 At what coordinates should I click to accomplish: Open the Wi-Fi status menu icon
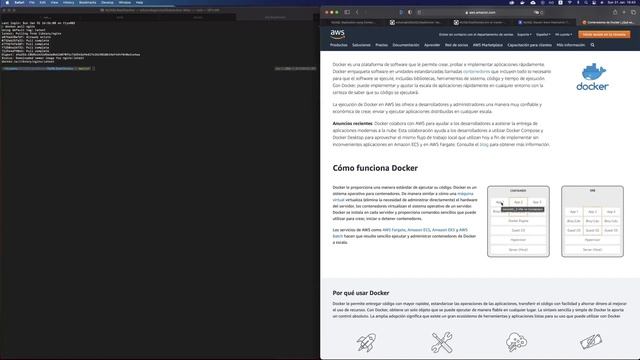pyautogui.click(x=570, y=2)
